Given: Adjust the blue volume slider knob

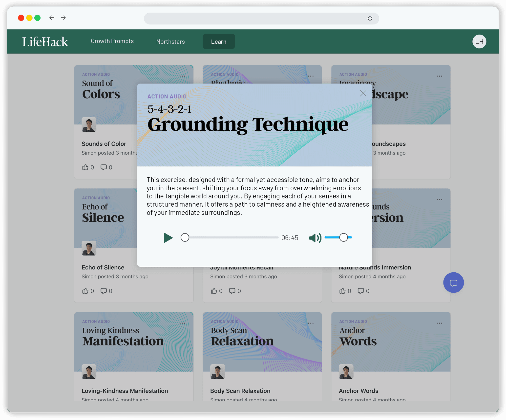Looking at the screenshot, I should coord(343,238).
